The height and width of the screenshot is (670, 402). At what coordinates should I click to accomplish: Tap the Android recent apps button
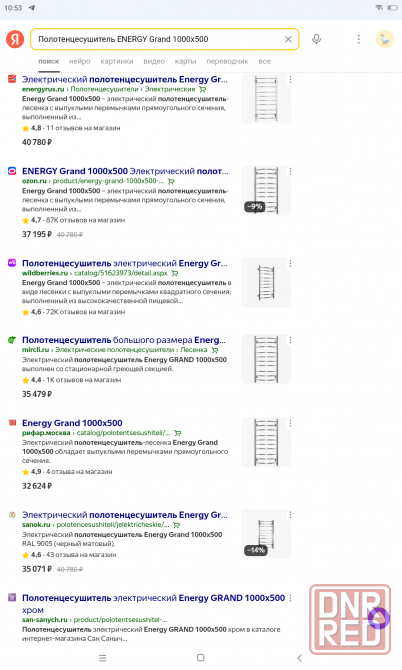pos(103,658)
